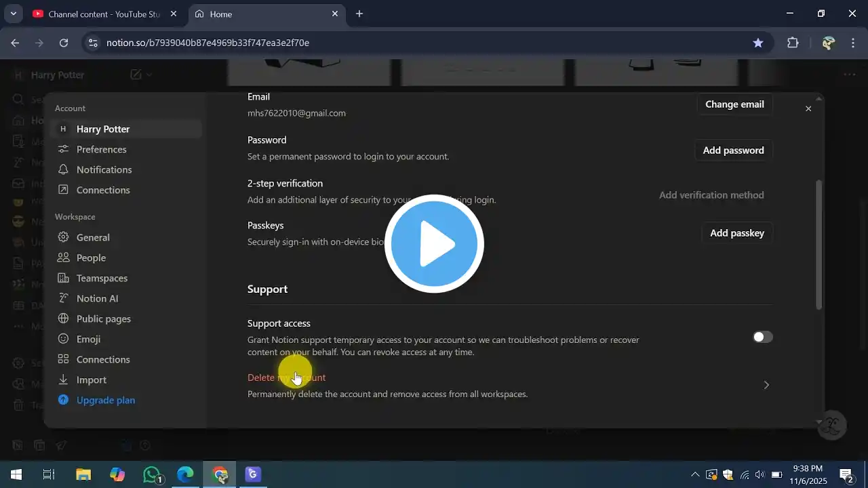Viewport: 868px width, 488px height.
Task: Open the Chrome three-dot menu
Action: point(853,43)
